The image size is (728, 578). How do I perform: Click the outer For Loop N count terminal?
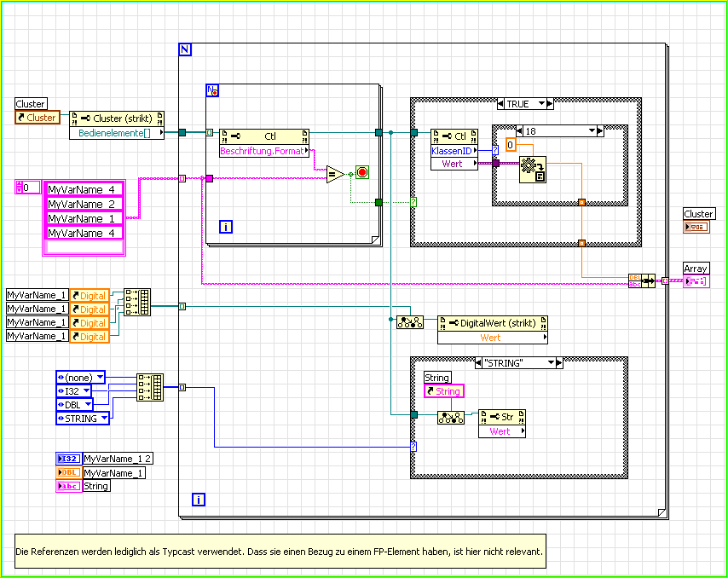185,49
